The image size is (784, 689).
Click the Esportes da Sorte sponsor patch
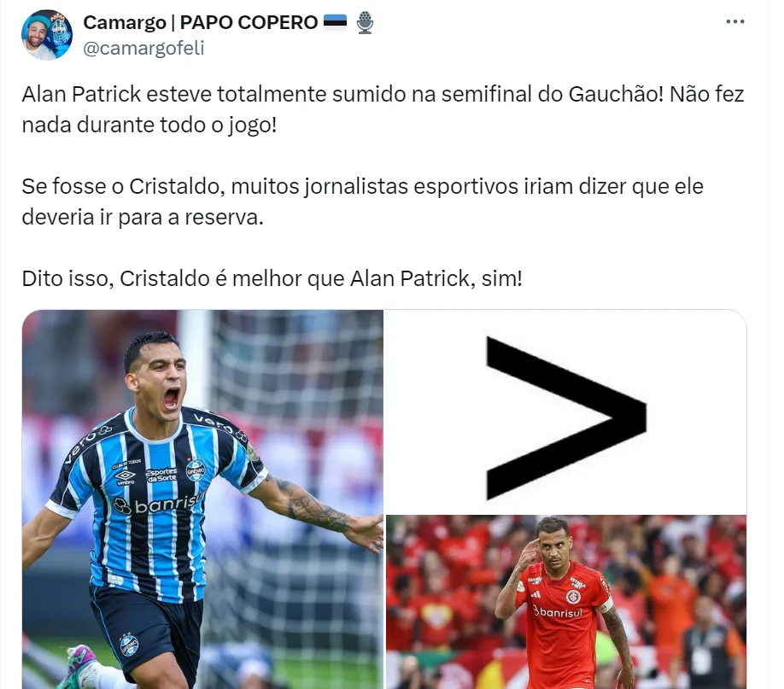click(x=161, y=475)
